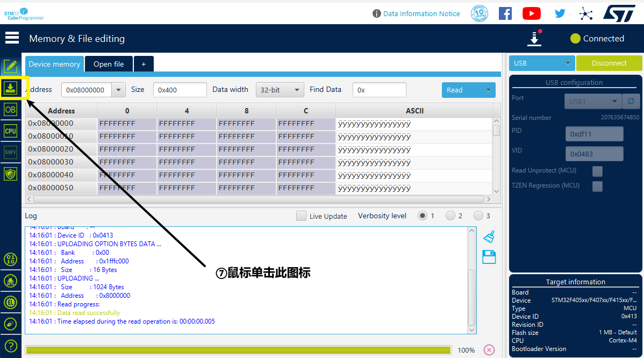The image size is (644, 358).
Task: Click the Data Information Notice link
Action: [421, 14]
